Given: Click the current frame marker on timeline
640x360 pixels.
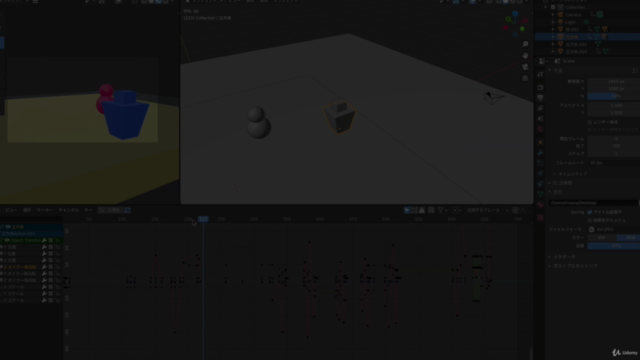Looking at the screenshot, I should coord(203,219).
